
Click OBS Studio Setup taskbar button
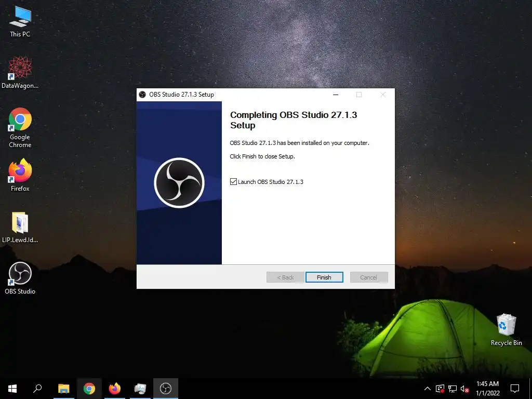click(166, 389)
